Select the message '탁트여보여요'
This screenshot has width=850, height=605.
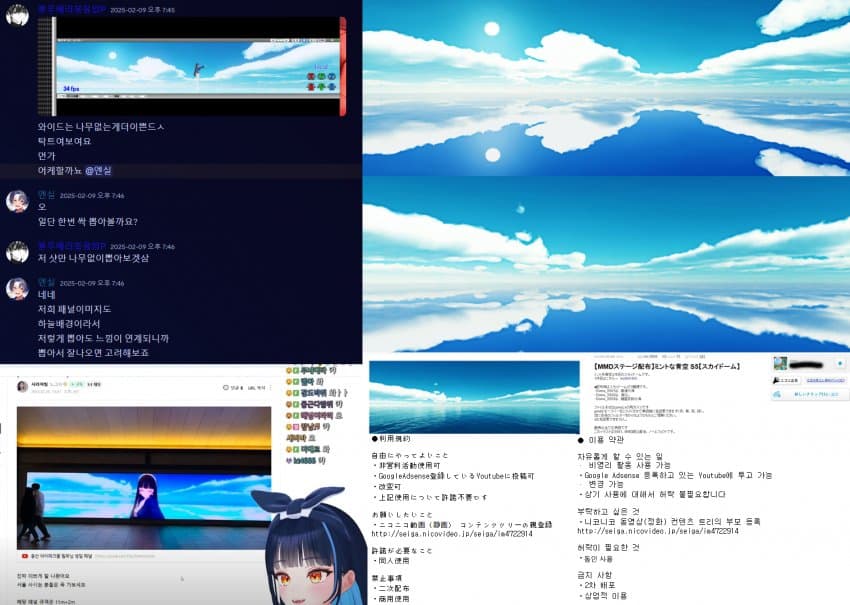pos(65,141)
